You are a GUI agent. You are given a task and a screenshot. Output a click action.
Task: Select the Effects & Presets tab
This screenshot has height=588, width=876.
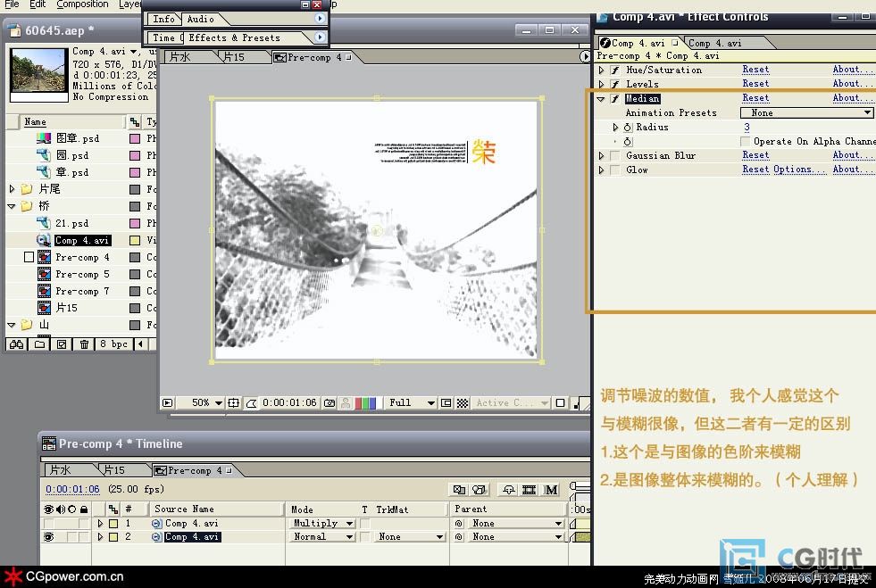coord(234,38)
